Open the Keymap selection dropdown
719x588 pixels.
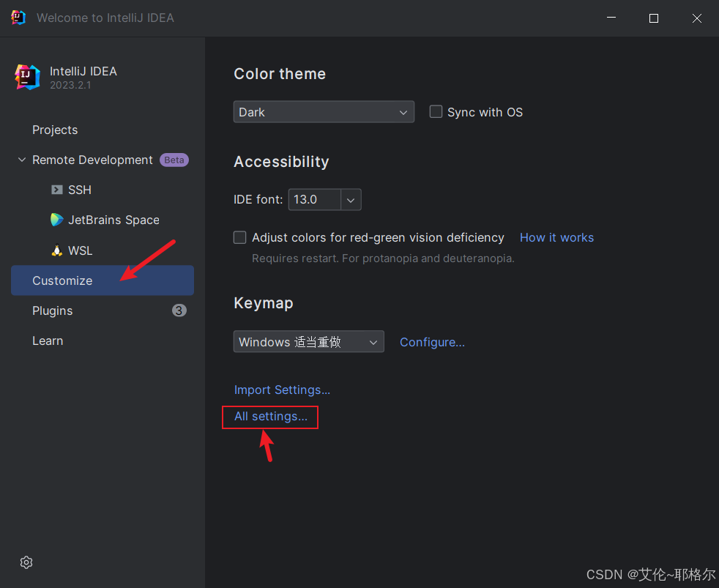pyautogui.click(x=308, y=342)
